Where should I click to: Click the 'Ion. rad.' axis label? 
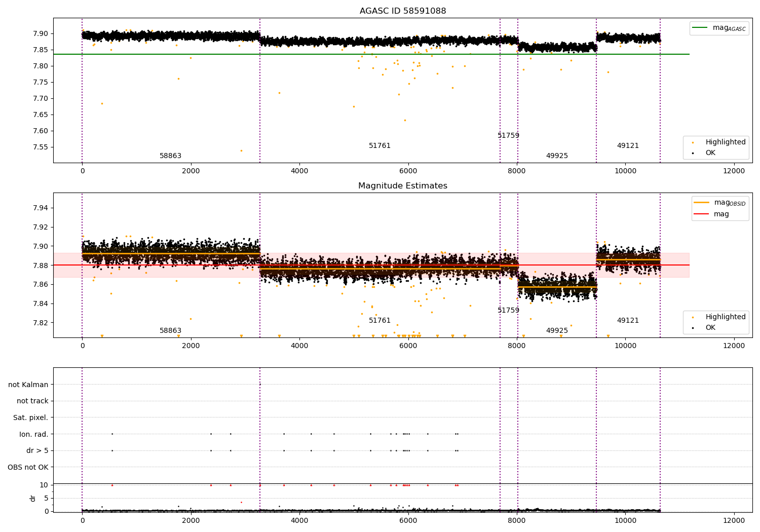pyautogui.click(x=34, y=434)
